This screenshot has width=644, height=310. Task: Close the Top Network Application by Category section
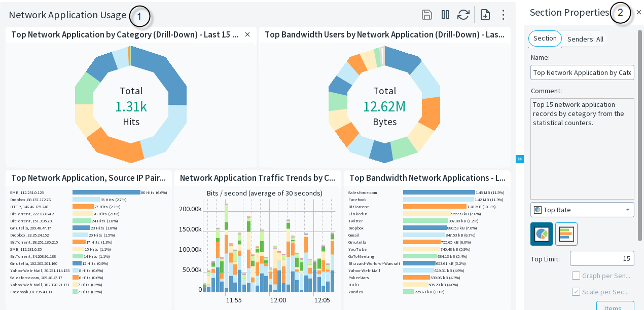pyautogui.click(x=247, y=34)
